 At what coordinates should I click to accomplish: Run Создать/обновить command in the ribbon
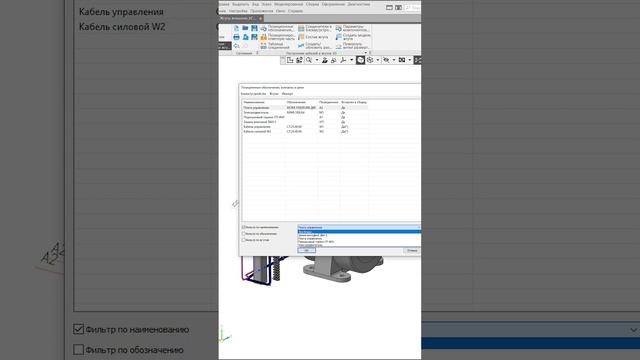[315, 46]
